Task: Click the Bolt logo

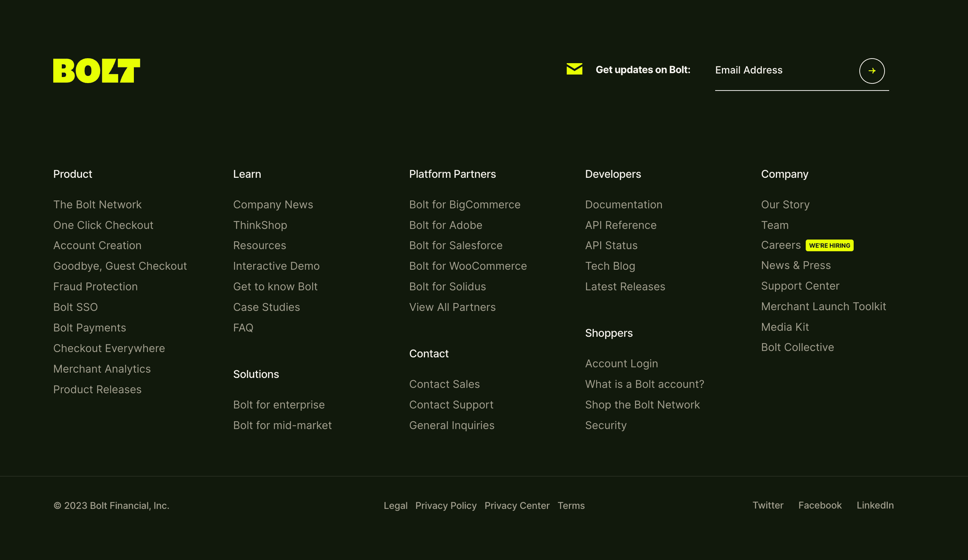Action: point(97,71)
